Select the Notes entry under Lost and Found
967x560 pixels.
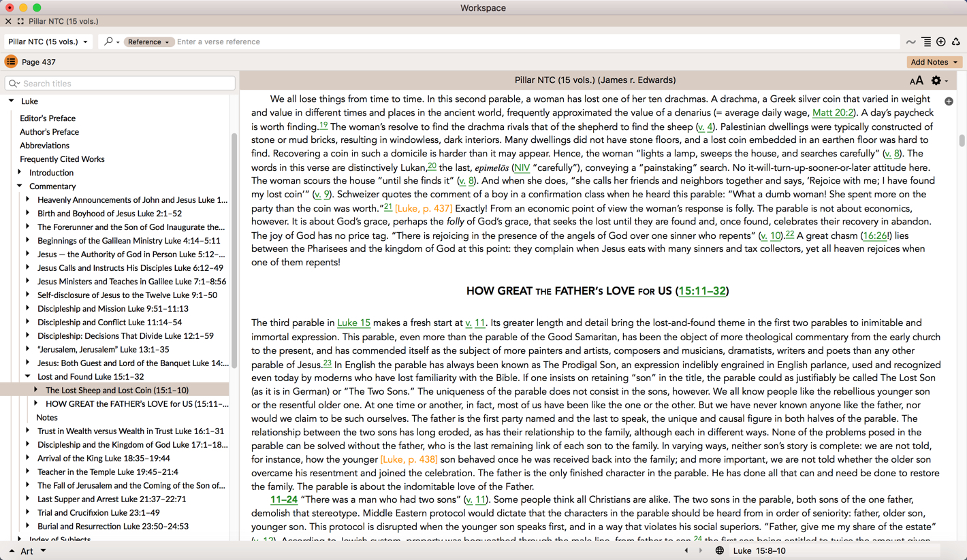click(x=47, y=418)
